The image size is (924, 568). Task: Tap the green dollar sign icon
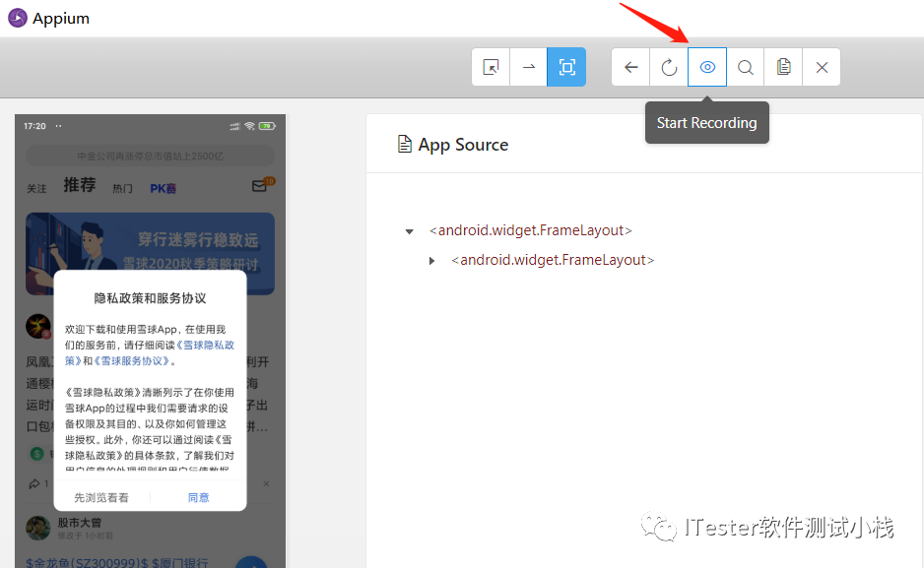coord(37,453)
